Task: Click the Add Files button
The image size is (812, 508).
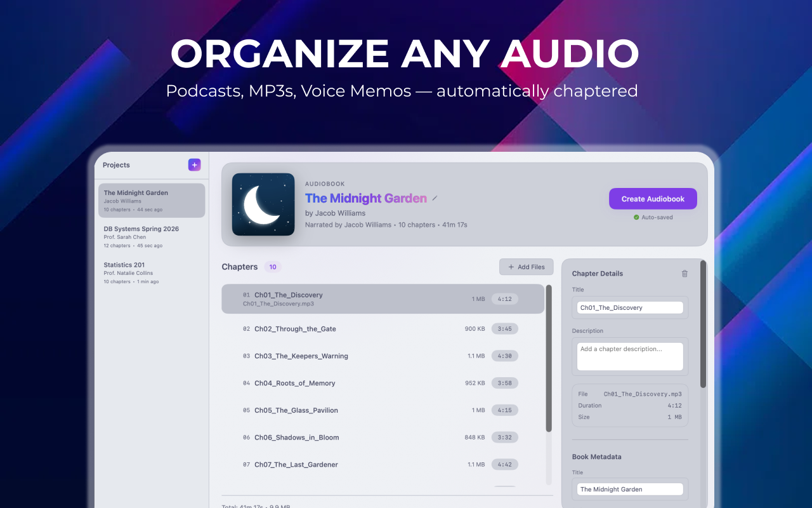Action: pos(526,267)
